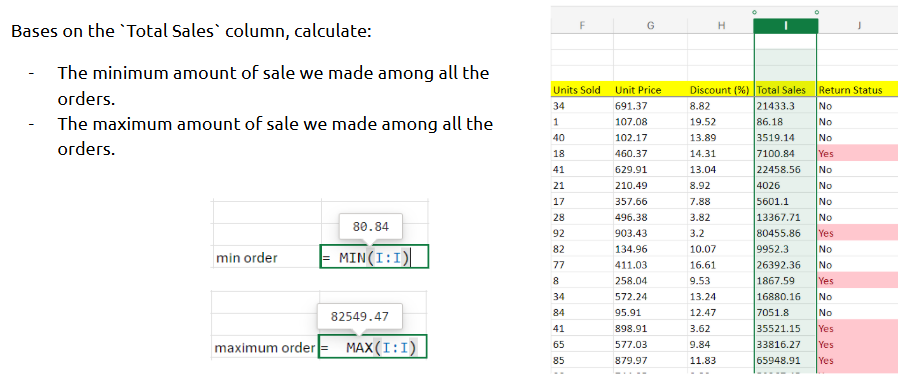Select the 'maximum order' label cell
901x385 pixels.
click(264, 348)
